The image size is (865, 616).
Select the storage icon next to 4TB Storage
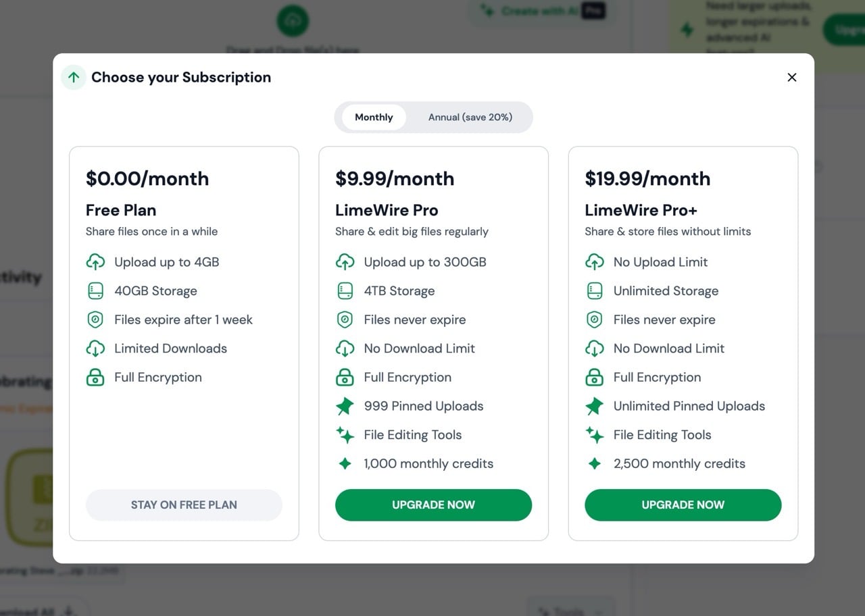(345, 290)
